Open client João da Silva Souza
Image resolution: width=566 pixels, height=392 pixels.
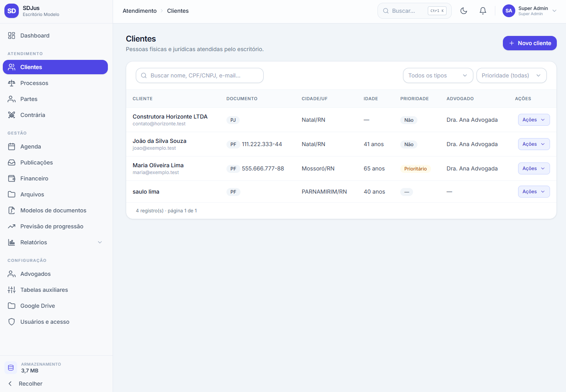(x=159, y=141)
